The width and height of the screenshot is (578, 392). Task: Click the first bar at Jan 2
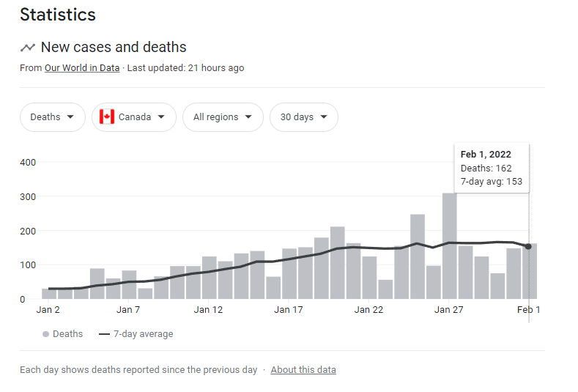pos(48,294)
